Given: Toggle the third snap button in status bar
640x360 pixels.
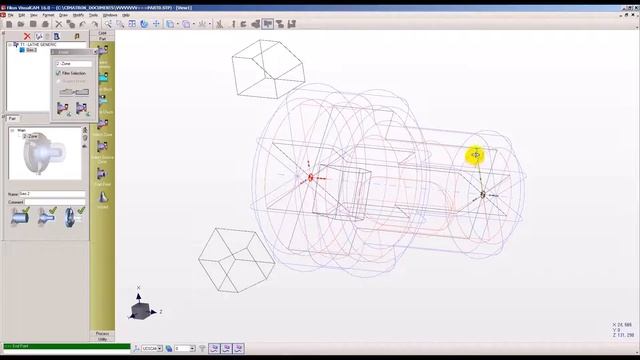Looking at the screenshot, I should point(239,349).
